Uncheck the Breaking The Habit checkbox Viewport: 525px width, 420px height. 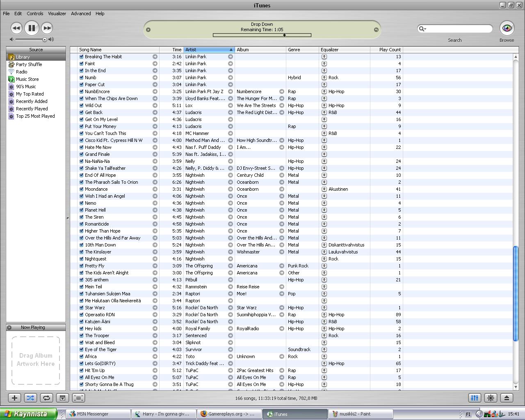pyautogui.click(x=81, y=57)
